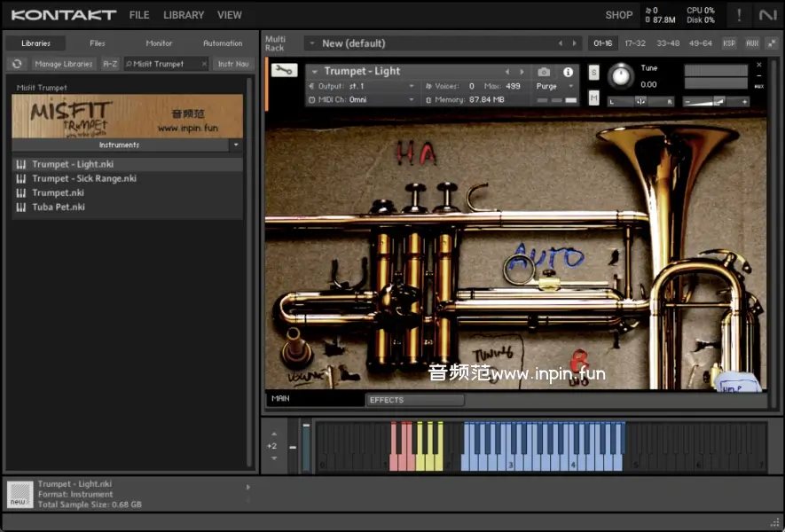Open the SHOP link

(619, 15)
